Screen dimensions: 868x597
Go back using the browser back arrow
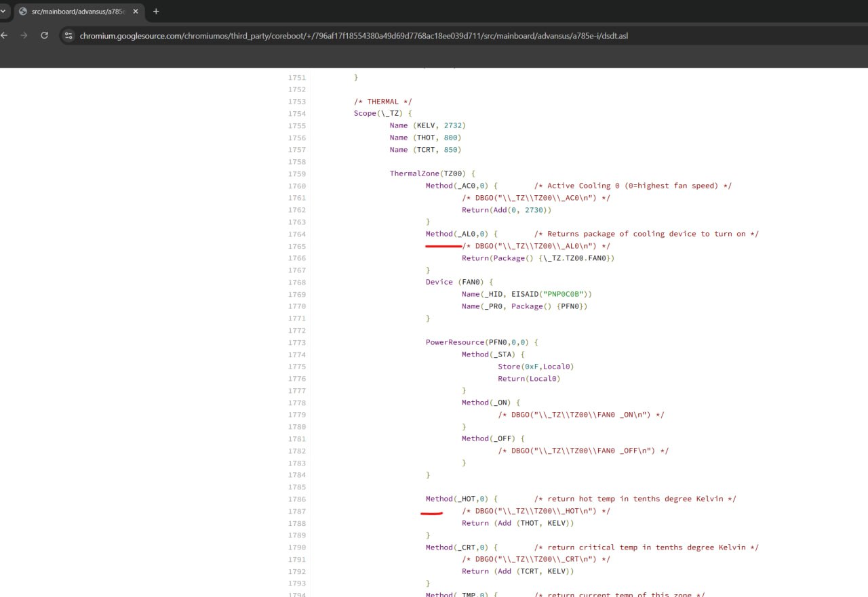point(5,35)
